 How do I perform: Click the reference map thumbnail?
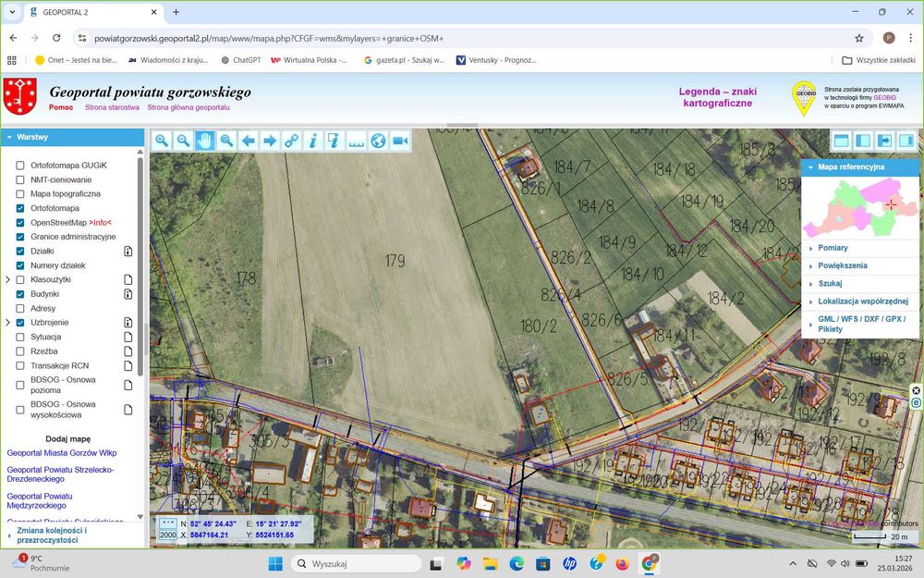859,207
